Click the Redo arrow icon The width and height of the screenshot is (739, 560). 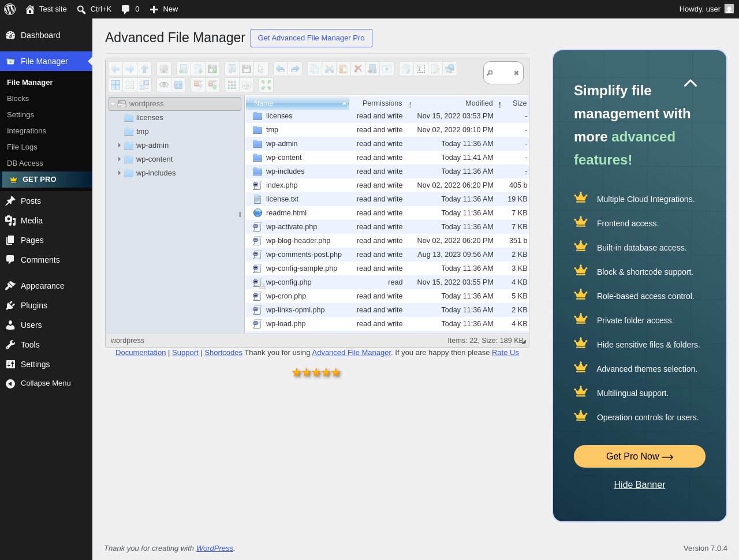(295, 69)
